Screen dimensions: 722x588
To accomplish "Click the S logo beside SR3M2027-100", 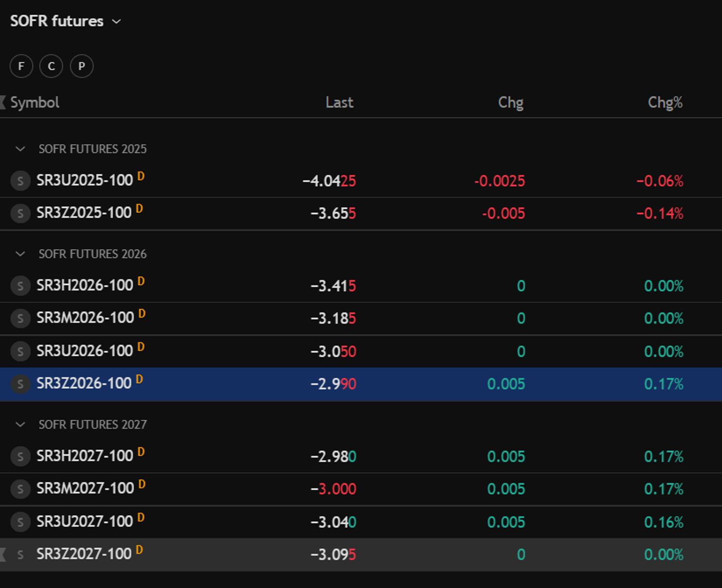I will tap(20, 489).
